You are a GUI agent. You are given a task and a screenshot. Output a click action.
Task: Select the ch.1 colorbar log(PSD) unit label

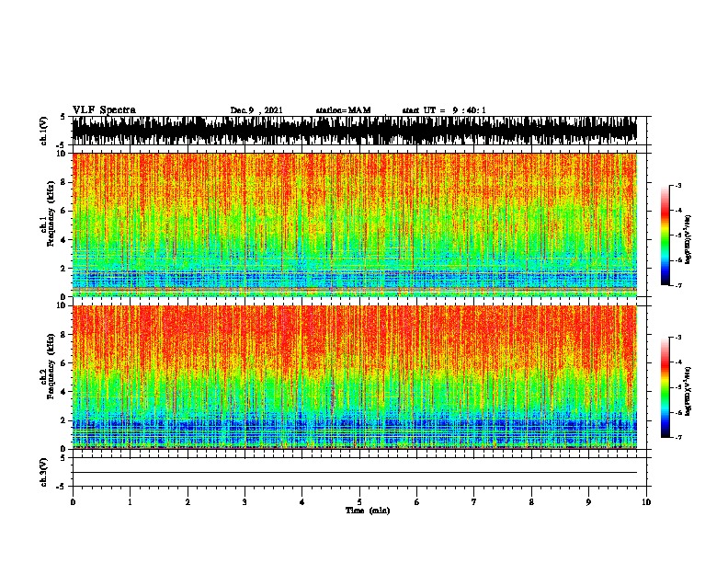click(688, 239)
